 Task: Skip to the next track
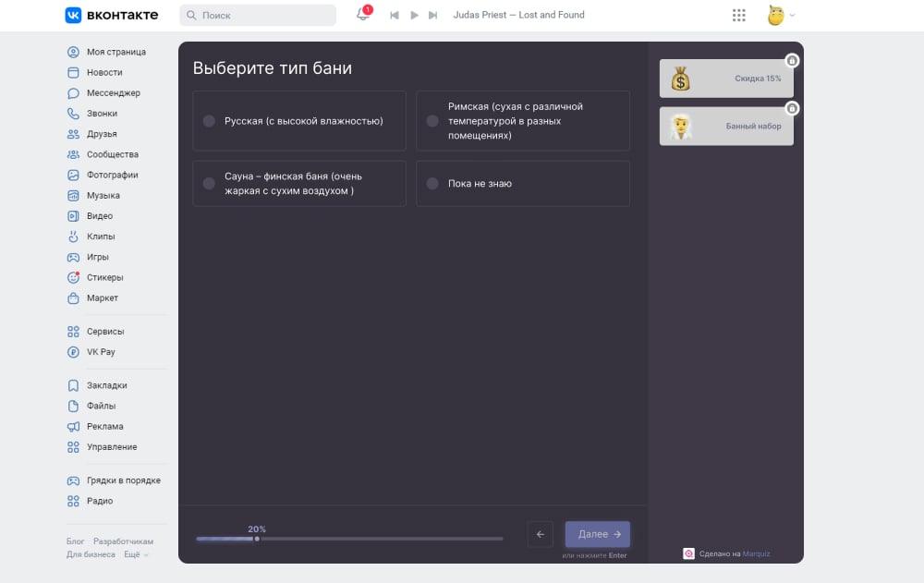[432, 15]
